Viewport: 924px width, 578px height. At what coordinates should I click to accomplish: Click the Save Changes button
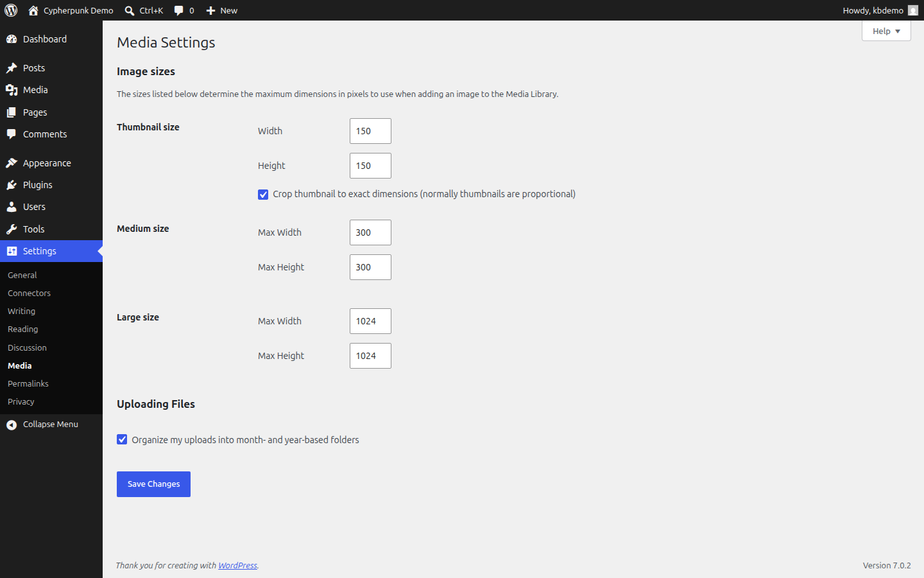[153, 484]
